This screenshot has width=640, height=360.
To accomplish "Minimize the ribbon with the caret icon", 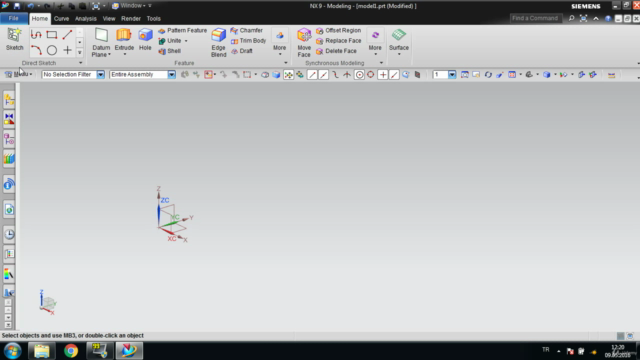I will point(596,18).
